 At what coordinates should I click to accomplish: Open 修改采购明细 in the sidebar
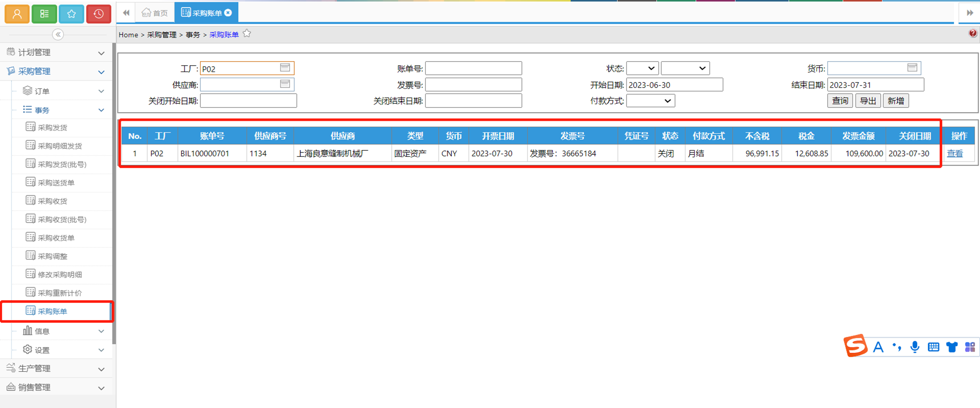click(60, 274)
